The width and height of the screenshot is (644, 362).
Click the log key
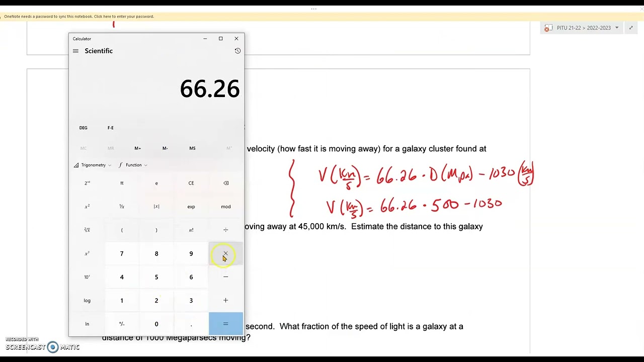click(x=87, y=300)
